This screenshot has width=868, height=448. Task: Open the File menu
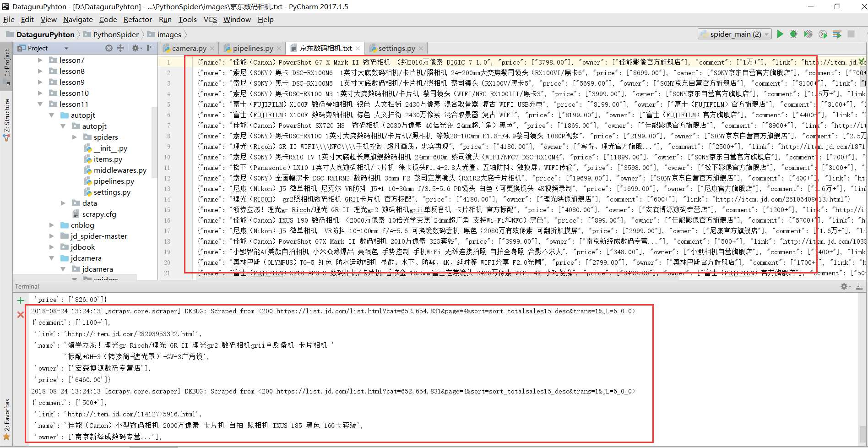9,19
